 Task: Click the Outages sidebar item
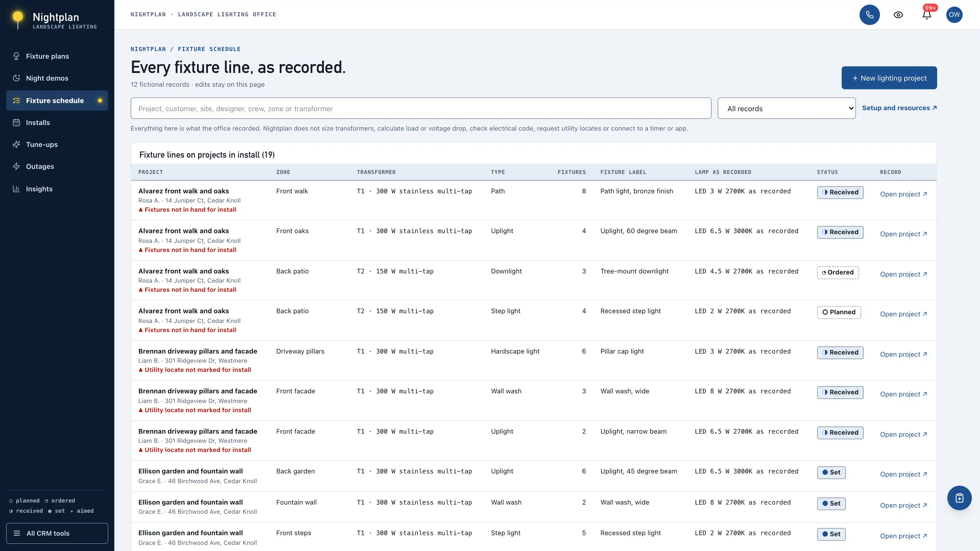point(57,167)
